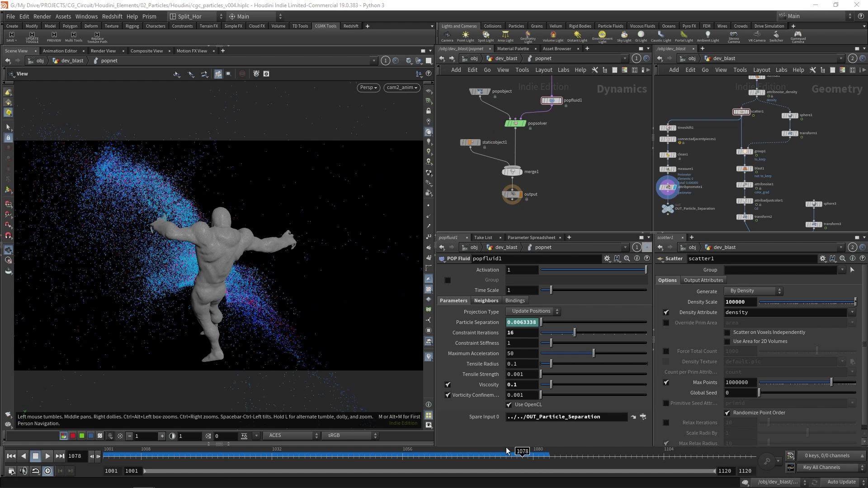The height and width of the screenshot is (488, 868).
Task: Open the cam2_anim camera menu
Action: [402, 88]
